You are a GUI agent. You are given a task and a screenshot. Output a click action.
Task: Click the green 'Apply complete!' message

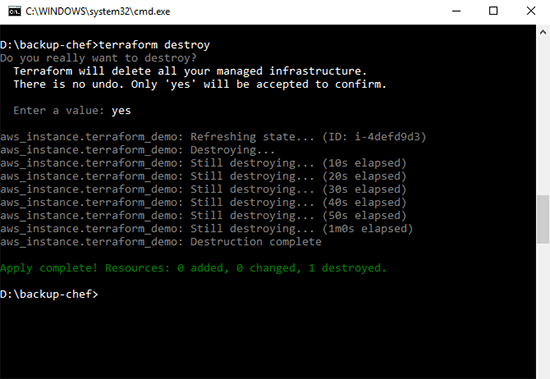click(48, 268)
